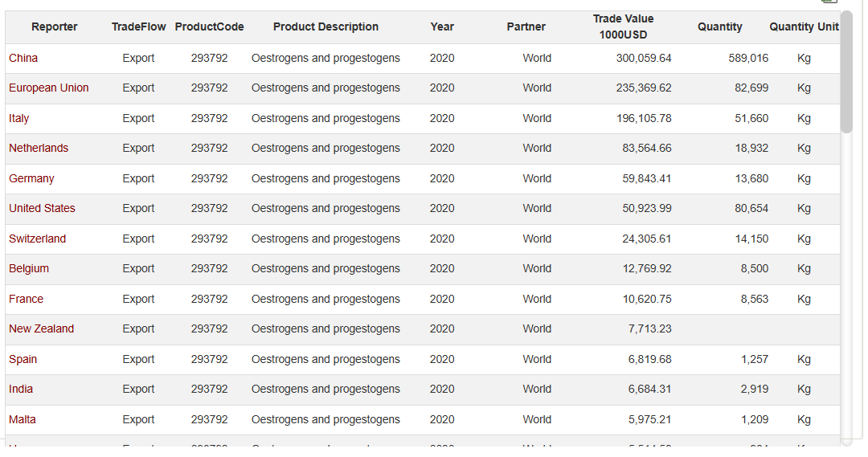Viewport: 868px width, 457px height.
Task: Click the Year column header
Action: tap(442, 27)
